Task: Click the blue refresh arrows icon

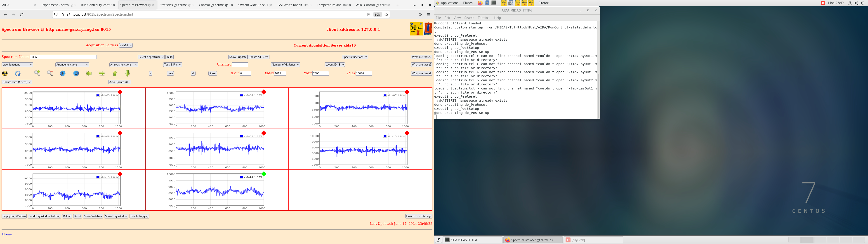Action: click(18, 73)
